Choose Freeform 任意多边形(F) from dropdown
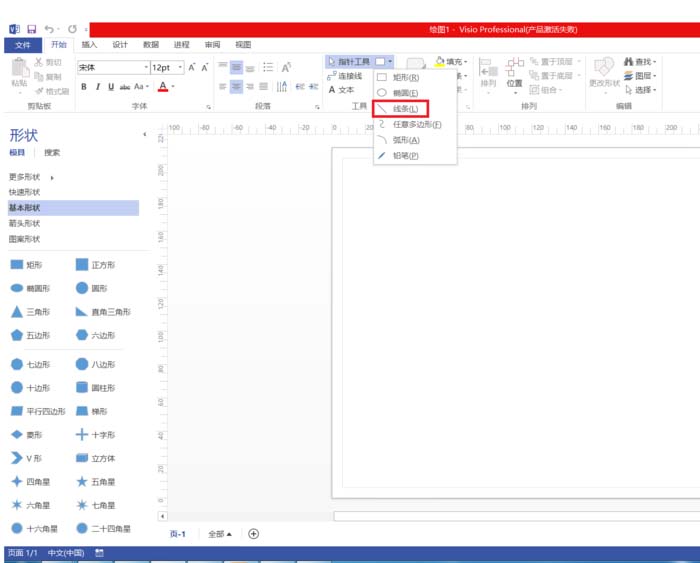700x563 pixels. click(415, 125)
